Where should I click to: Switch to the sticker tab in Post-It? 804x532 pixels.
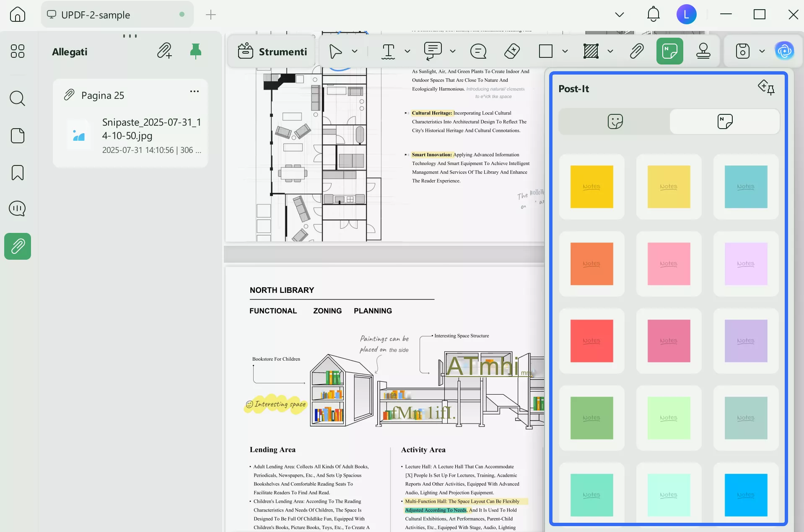[x=615, y=121]
